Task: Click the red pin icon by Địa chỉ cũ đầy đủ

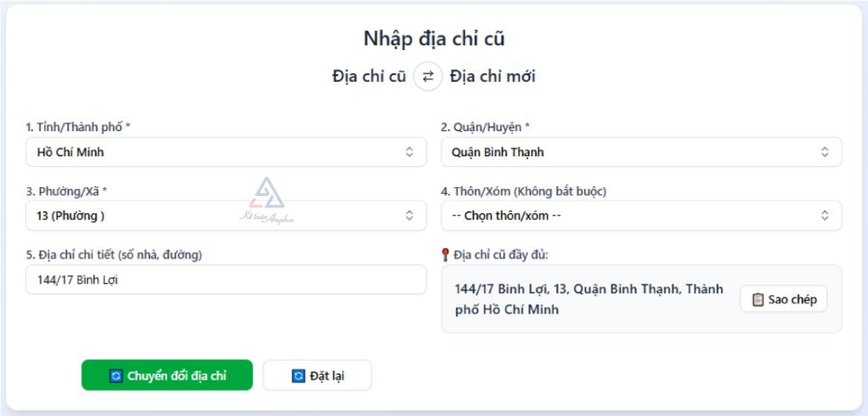Action: click(x=446, y=255)
